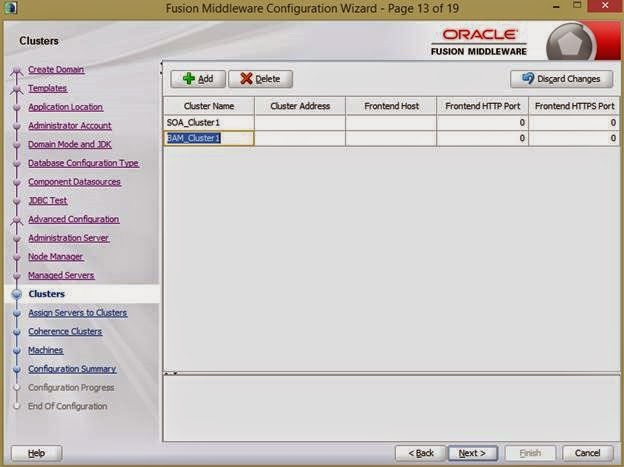Click SOA_Cluster1 Cluster Address cell
624x467 pixels.
click(300, 123)
